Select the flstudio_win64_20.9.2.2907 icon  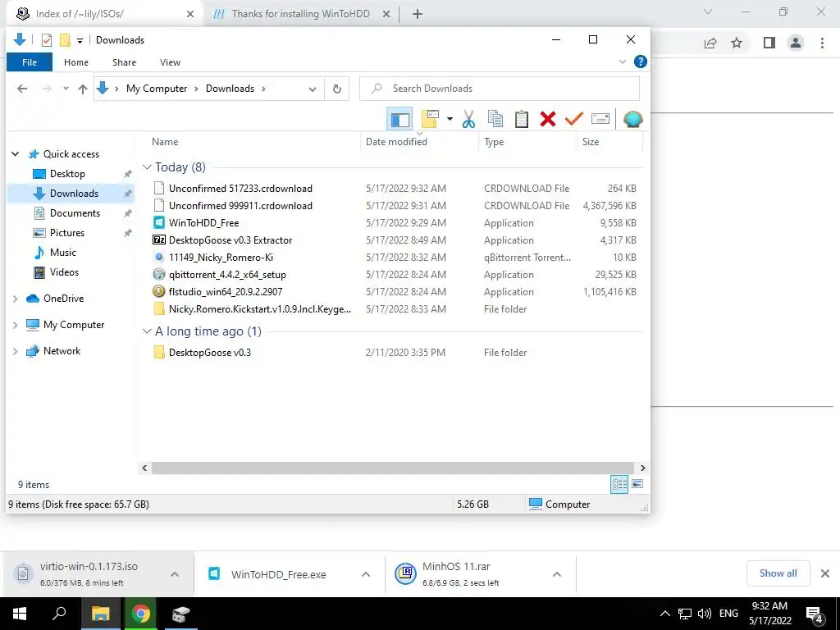coord(158,291)
